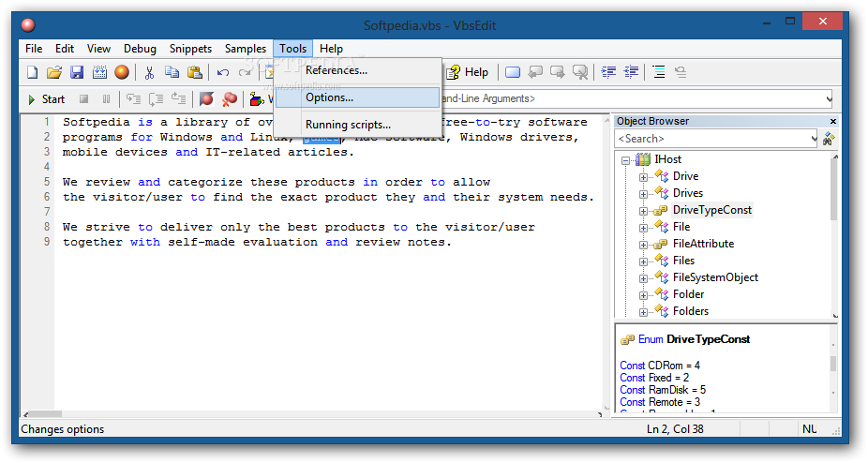Screen dimensions: 868x463
Task: Open the Debug menu
Action: (x=140, y=49)
